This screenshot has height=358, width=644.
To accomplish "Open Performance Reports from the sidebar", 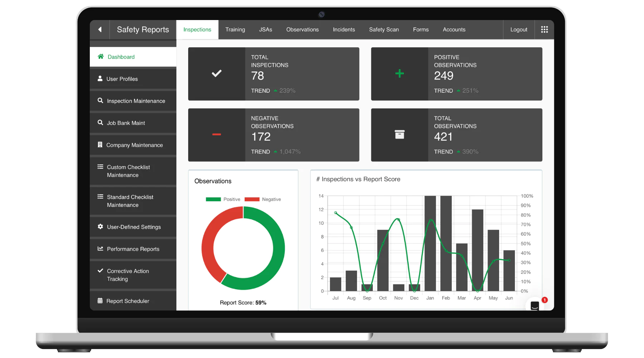I will (x=133, y=249).
